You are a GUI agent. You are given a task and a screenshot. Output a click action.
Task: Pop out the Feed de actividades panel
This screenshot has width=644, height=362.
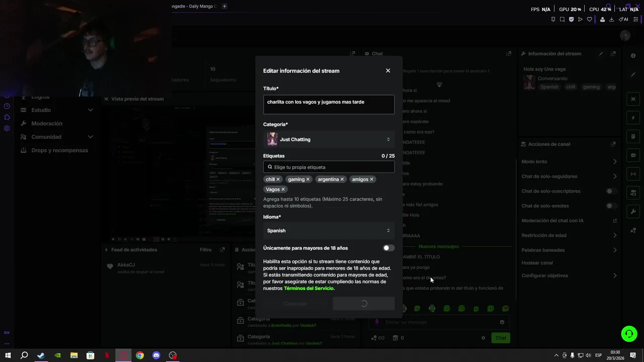pyautogui.click(x=222, y=250)
